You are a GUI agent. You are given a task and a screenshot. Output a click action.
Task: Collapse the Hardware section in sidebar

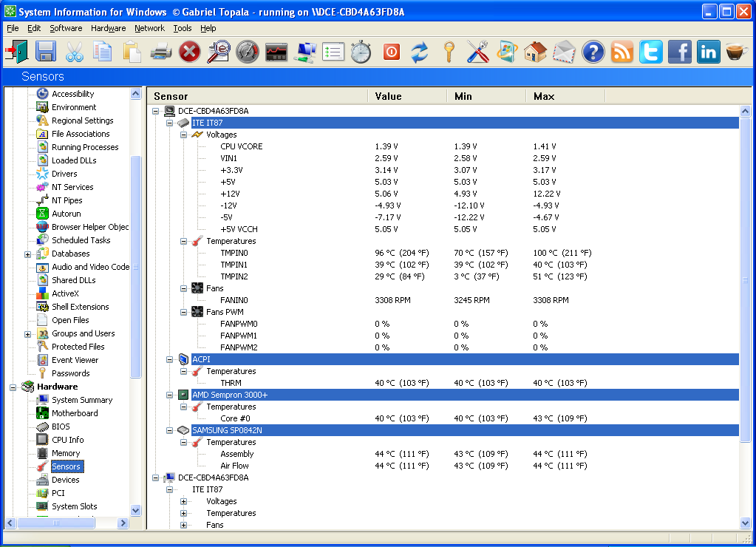coord(13,387)
